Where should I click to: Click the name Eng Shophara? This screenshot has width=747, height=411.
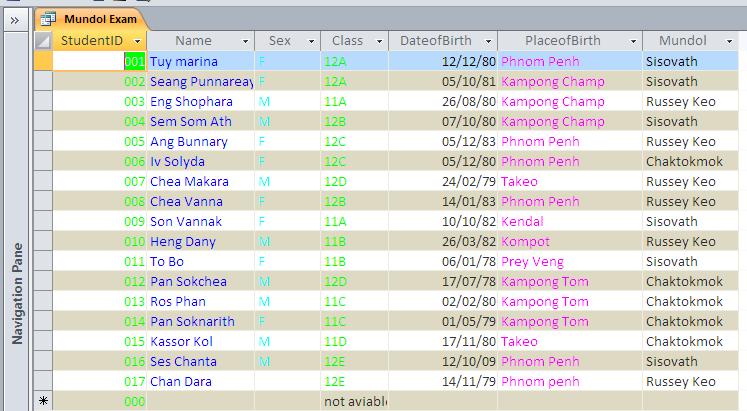191,102
